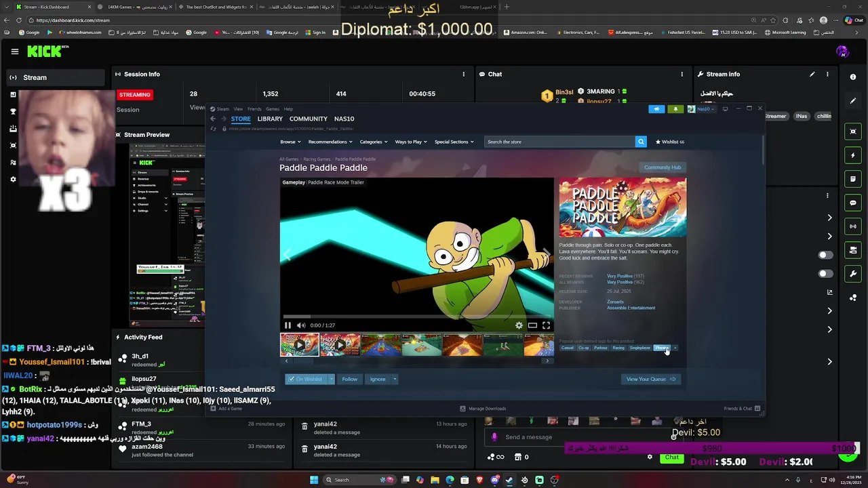This screenshot has width=868, height=488.
Task: Open Steam Help menu
Action: [x=288, y=108]
